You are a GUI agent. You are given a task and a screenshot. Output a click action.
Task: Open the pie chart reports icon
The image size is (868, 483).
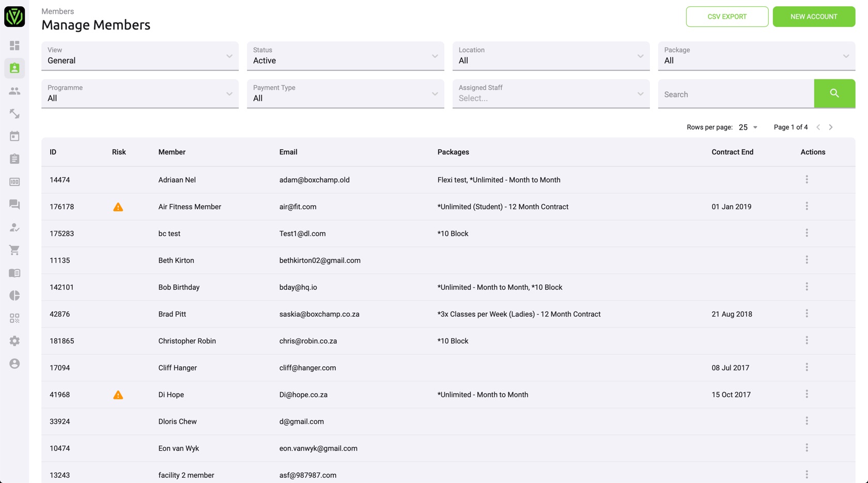click(14, 295)
